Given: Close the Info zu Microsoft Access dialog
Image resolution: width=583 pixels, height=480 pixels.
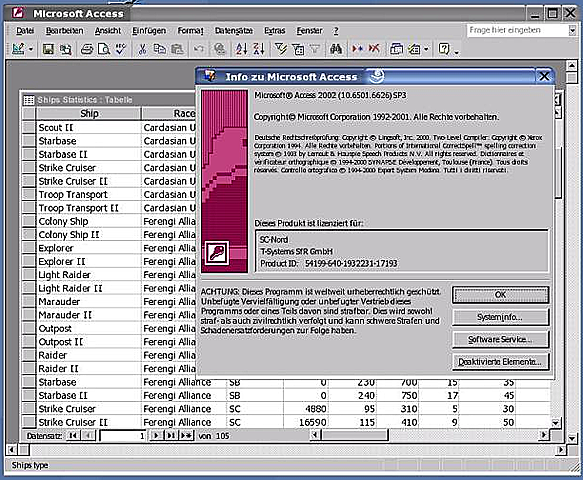Looking at the screenshot, I should point(544,77).
